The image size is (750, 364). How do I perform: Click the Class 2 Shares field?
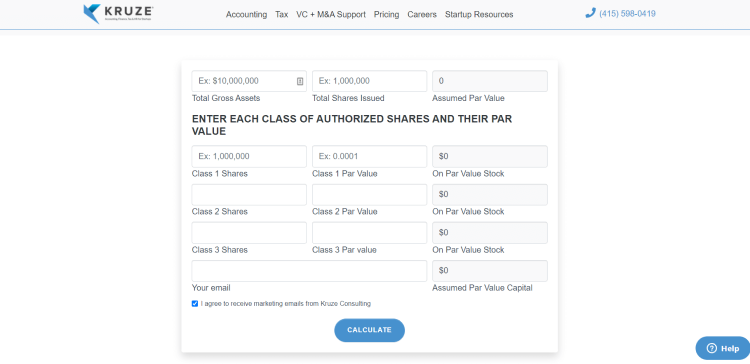click(249, 195)
